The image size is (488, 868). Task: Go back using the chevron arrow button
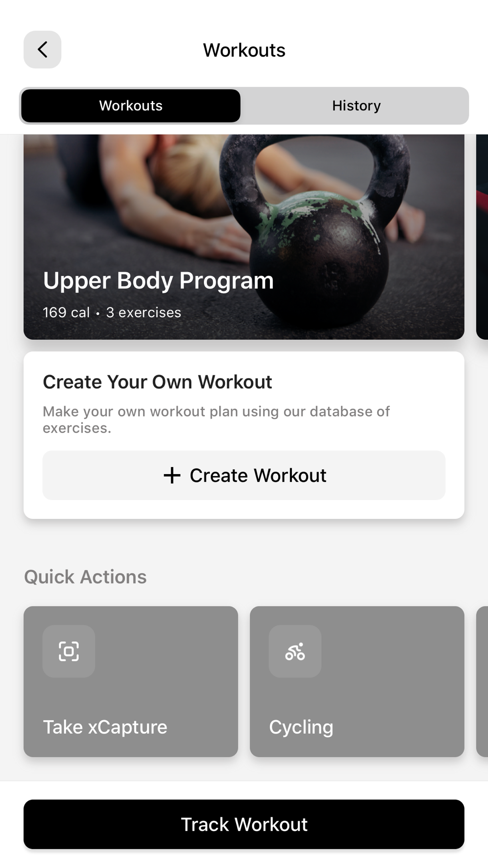(42, 50)
